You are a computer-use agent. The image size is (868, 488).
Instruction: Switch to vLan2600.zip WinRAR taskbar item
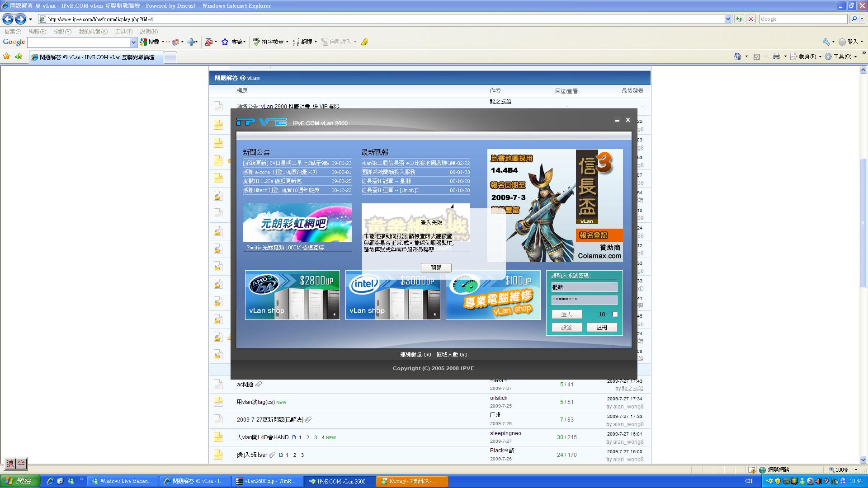point(267,481)
